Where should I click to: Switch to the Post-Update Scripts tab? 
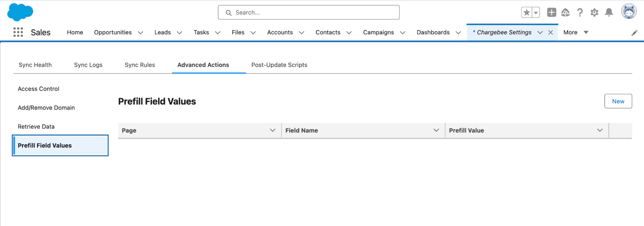pyautogui.click(x=279, y=65)
